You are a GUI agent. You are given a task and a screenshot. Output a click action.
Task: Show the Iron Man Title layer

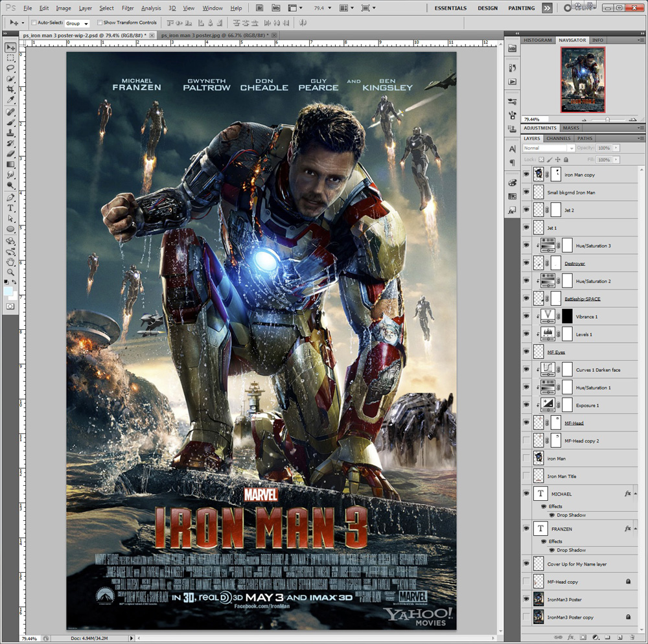[526, 476]
